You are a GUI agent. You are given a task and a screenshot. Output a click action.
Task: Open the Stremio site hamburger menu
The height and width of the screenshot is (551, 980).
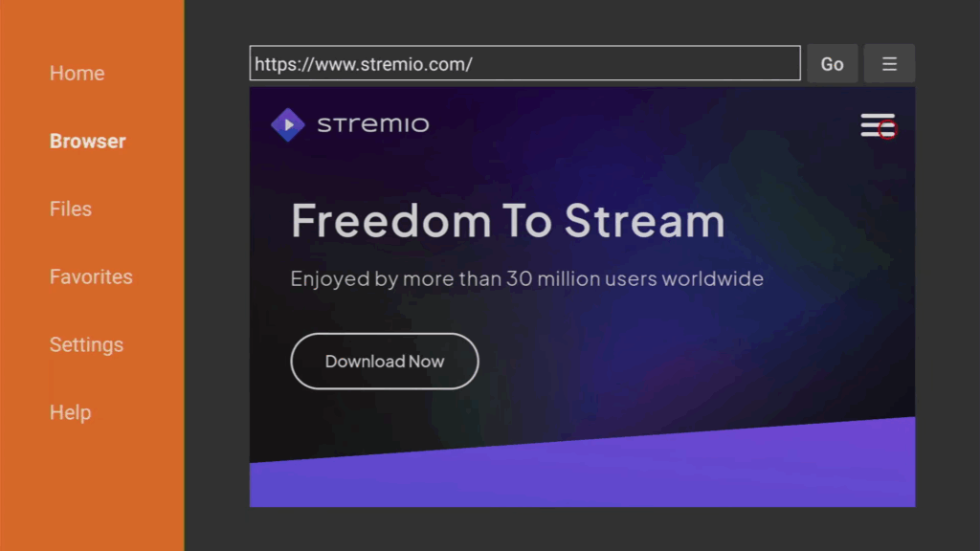click(x=877, y=125)
